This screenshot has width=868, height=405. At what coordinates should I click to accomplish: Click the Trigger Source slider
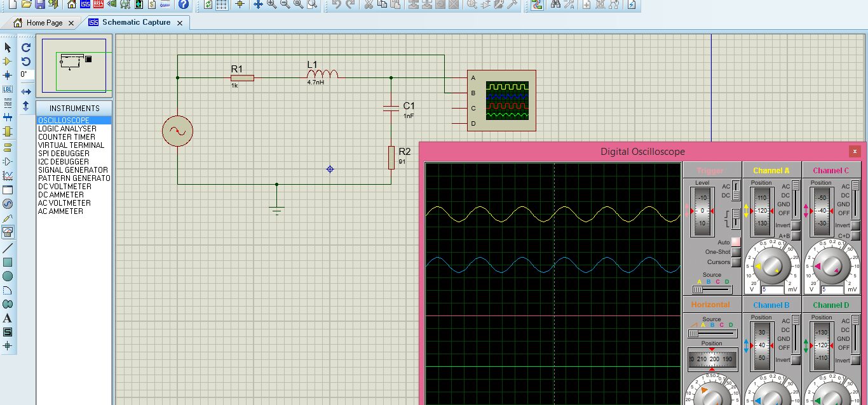(x=712, y=289)
